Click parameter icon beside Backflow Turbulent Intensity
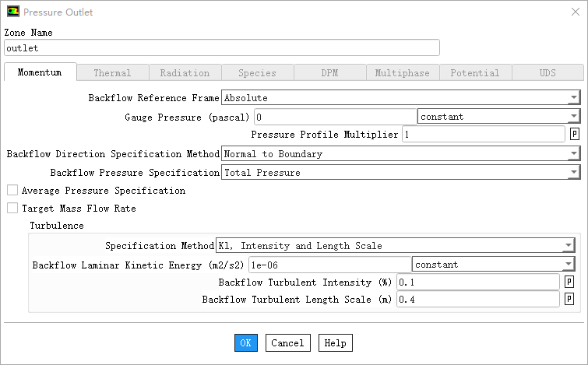Image resolution: width=588 pixels, height=365 pixels. (x=569, y=282)
